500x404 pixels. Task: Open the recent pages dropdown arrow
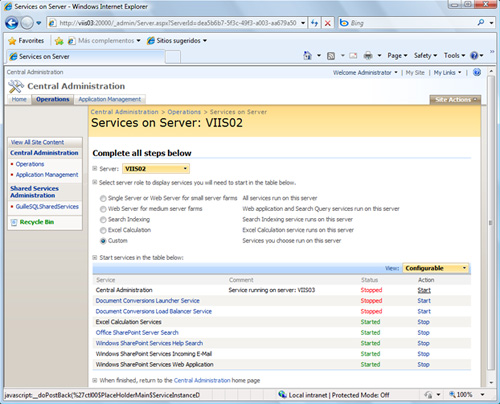(x=39, y=23)
